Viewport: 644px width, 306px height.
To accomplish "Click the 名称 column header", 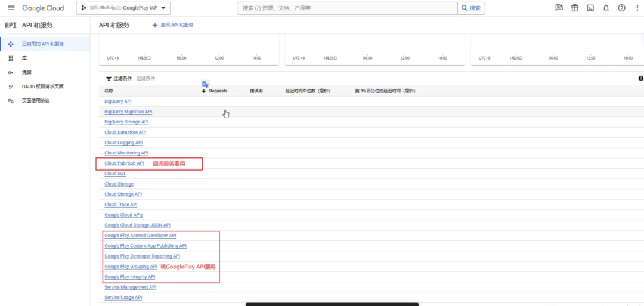I will point(109,91).
